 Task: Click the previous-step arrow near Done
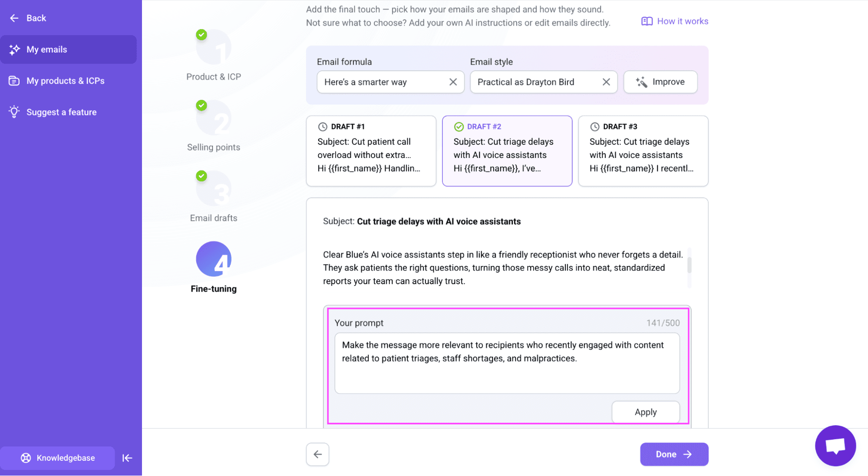317,454
